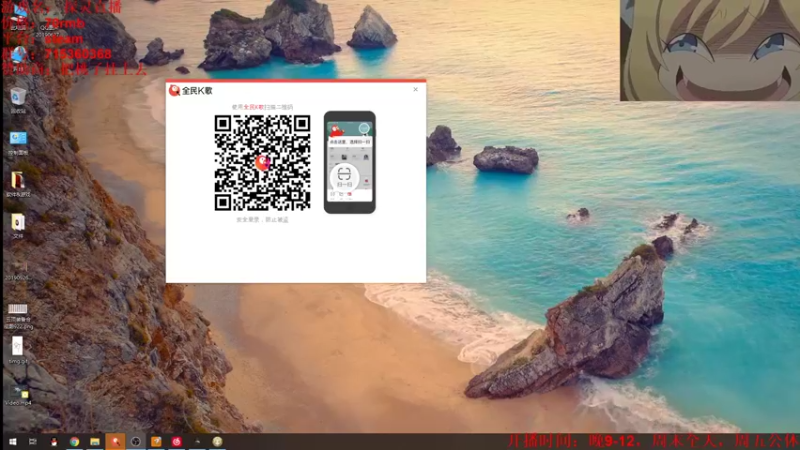
Task: Open NetEase Cloud Music from taskbar
Action: (177, 442)
